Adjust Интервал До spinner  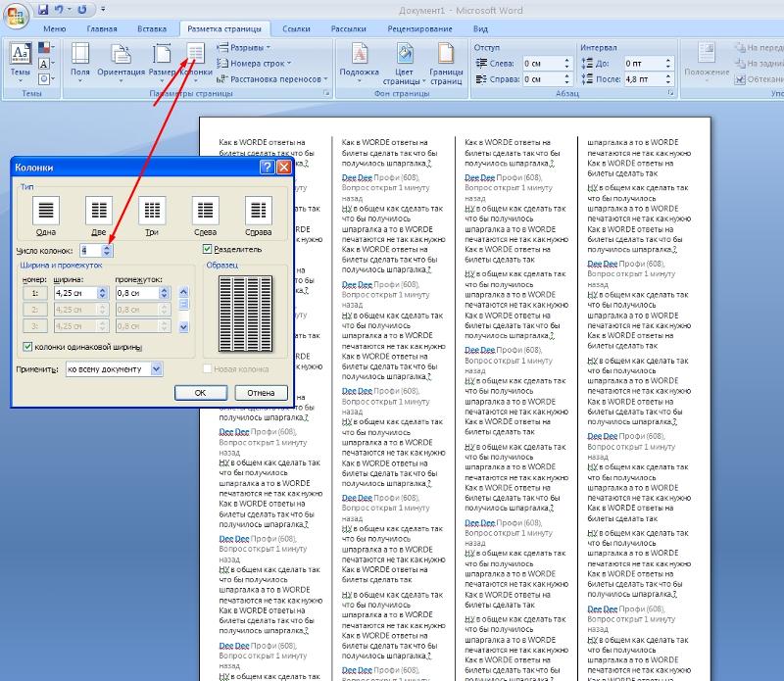click(668, 64)
